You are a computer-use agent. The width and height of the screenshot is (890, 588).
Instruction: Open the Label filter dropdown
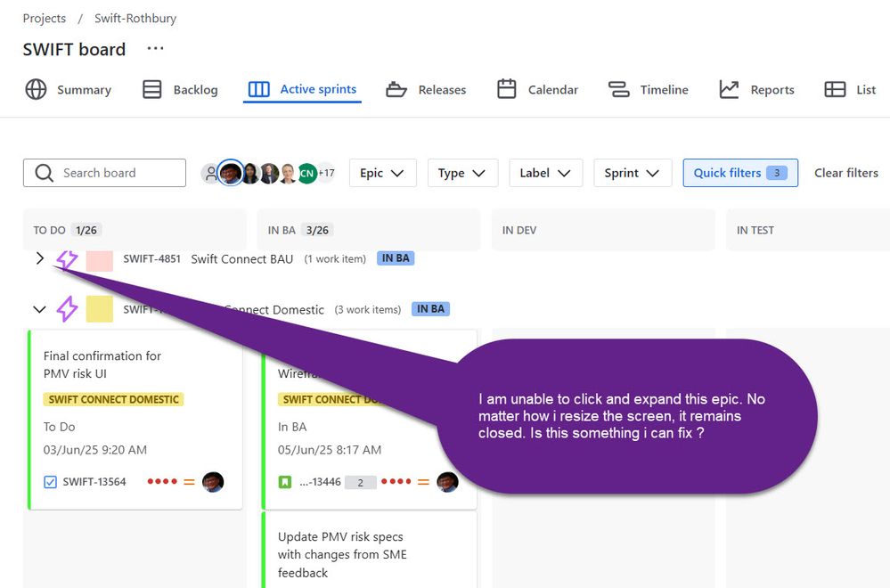[x=545, y=173]
